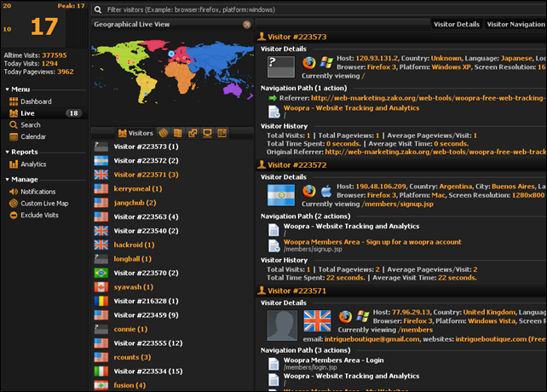Open the Search menu item

click(x=31, y=125)
